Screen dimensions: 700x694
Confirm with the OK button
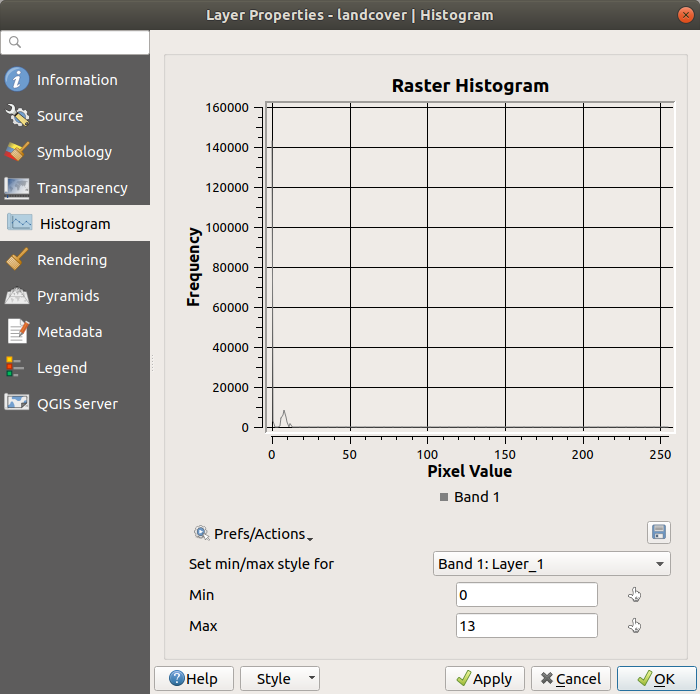tap(656, 679)
